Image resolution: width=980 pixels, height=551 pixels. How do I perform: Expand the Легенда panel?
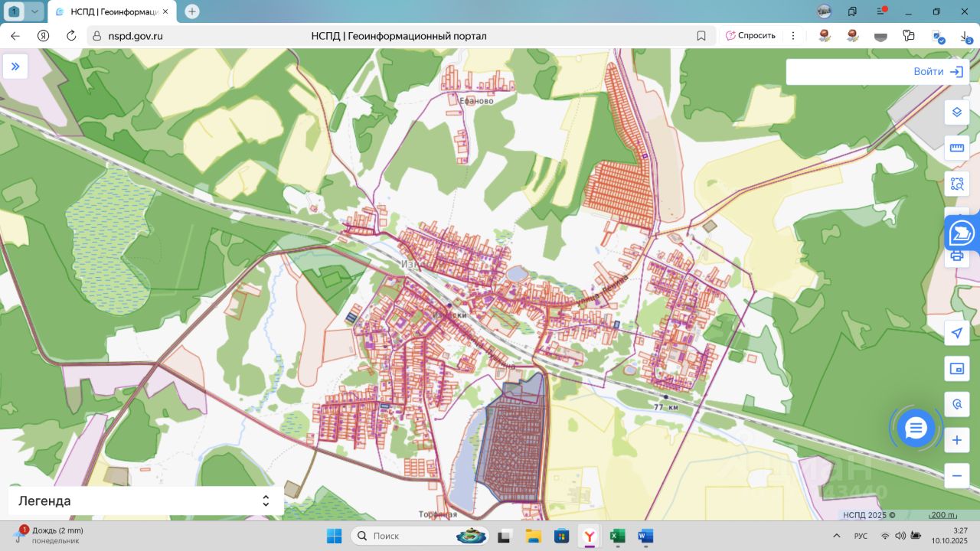click(x=265, y=501)
